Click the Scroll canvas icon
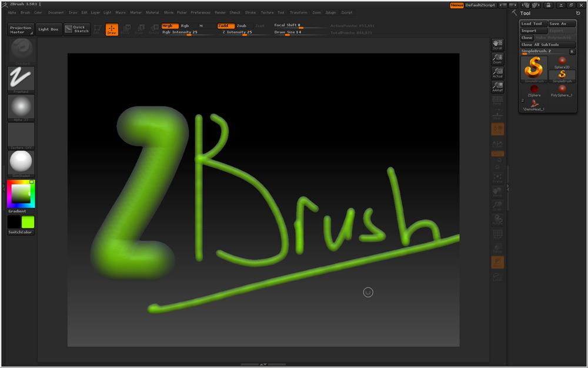The width and height of the screenshot is (588, 368). 497,44
